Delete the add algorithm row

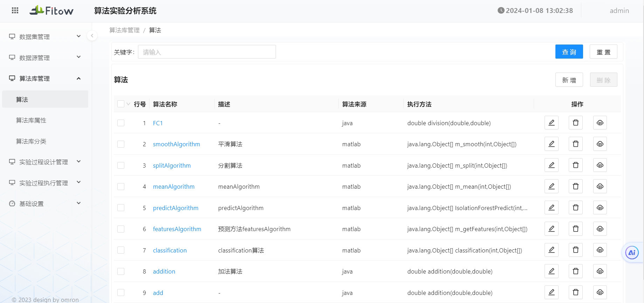coord(576,292)
